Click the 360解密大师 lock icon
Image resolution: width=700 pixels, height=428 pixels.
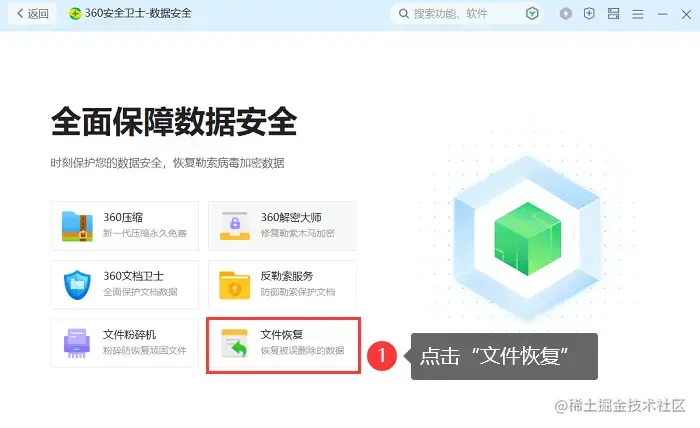[235, 226]
